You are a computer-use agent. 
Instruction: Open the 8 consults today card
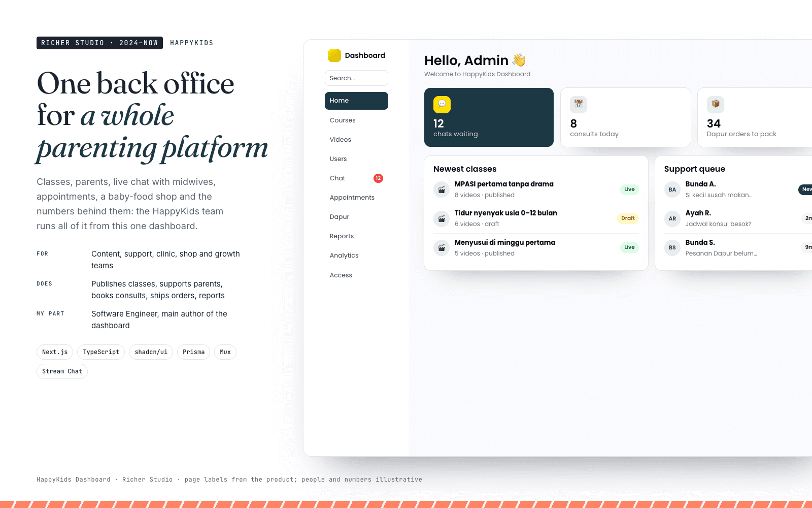(626, 117)
